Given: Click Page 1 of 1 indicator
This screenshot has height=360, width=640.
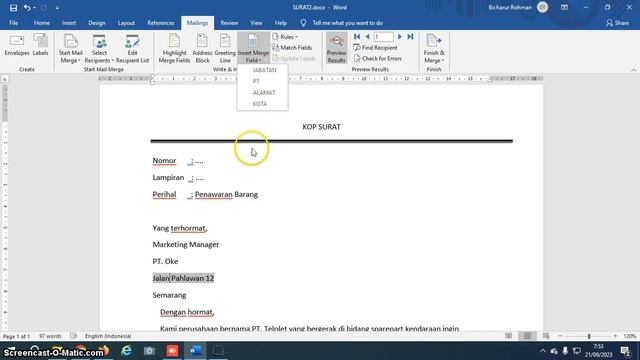Looking at the screenshot, I should pos(17,336).
